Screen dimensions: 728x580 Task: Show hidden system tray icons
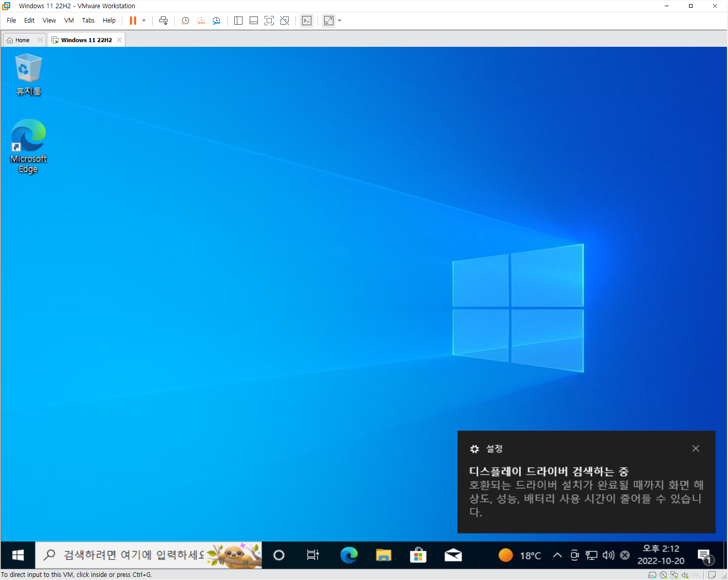(557, 555)
